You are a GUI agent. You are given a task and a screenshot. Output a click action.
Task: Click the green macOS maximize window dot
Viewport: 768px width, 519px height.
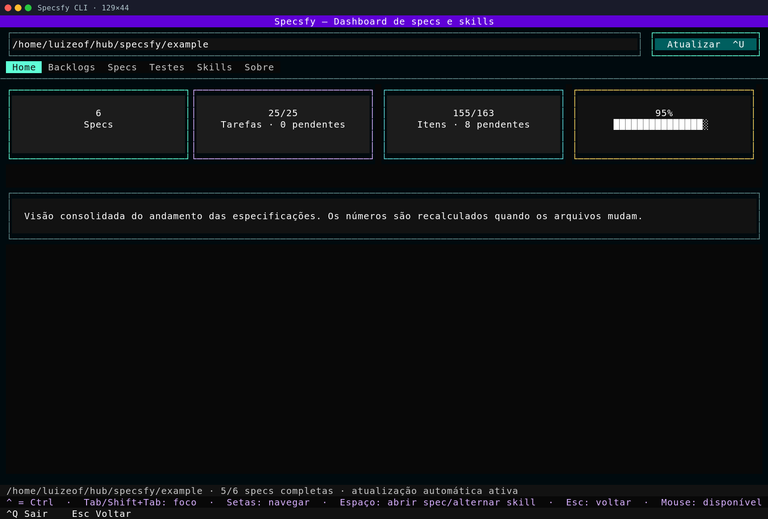click(x=28, y=8)
